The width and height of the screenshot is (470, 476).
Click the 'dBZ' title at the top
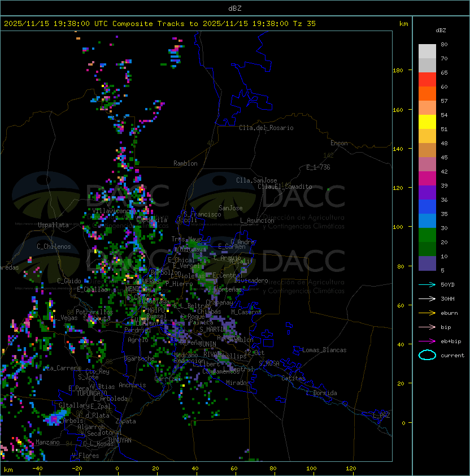(235, 8)
